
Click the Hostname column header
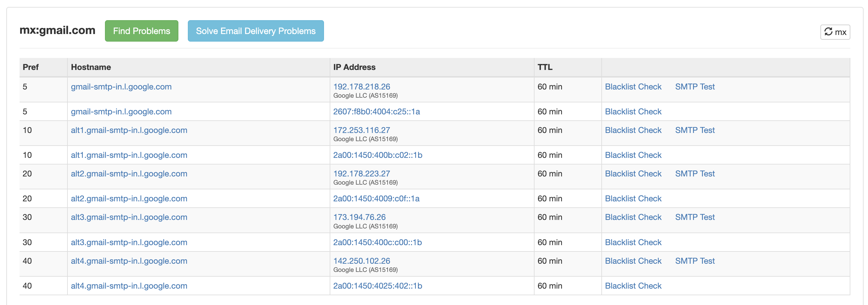91,67
